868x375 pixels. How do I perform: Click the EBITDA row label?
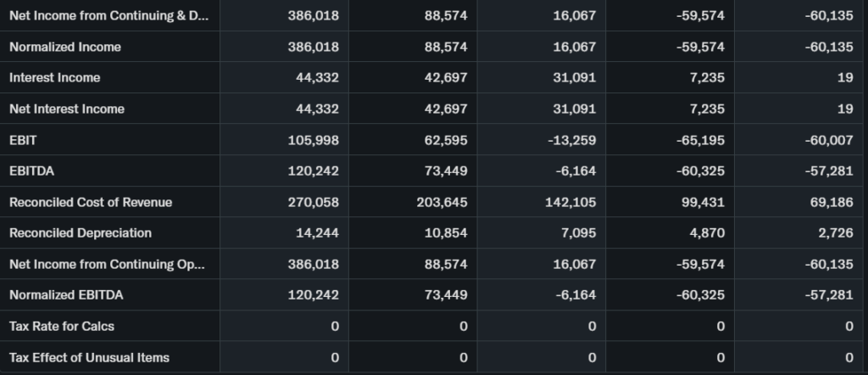click(31, 171)
